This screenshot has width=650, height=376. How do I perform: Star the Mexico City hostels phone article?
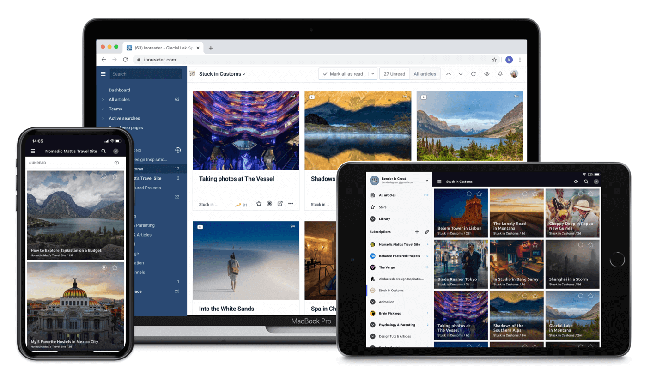tap(115, 268)
